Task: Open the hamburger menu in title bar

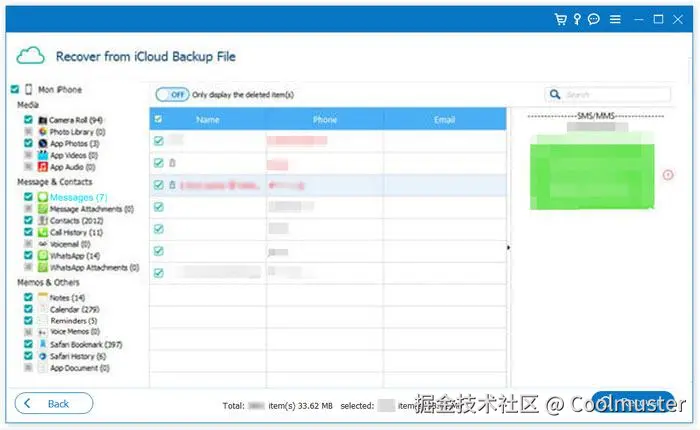Action: [615, 19]
